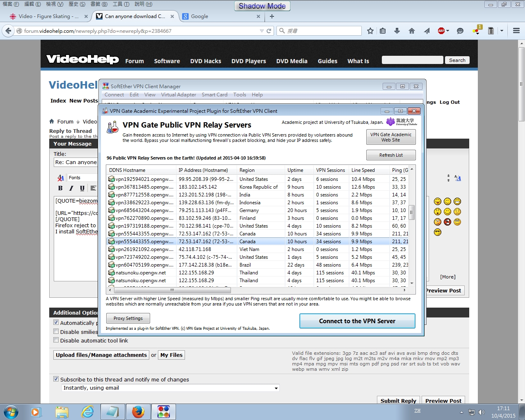
Task: Click the volume speaker icon in the system tray
Action: [x=482, y=412]
